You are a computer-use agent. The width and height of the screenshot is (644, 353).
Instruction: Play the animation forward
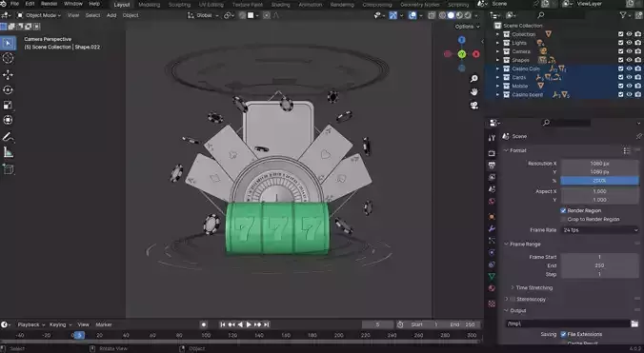[249, 324]
